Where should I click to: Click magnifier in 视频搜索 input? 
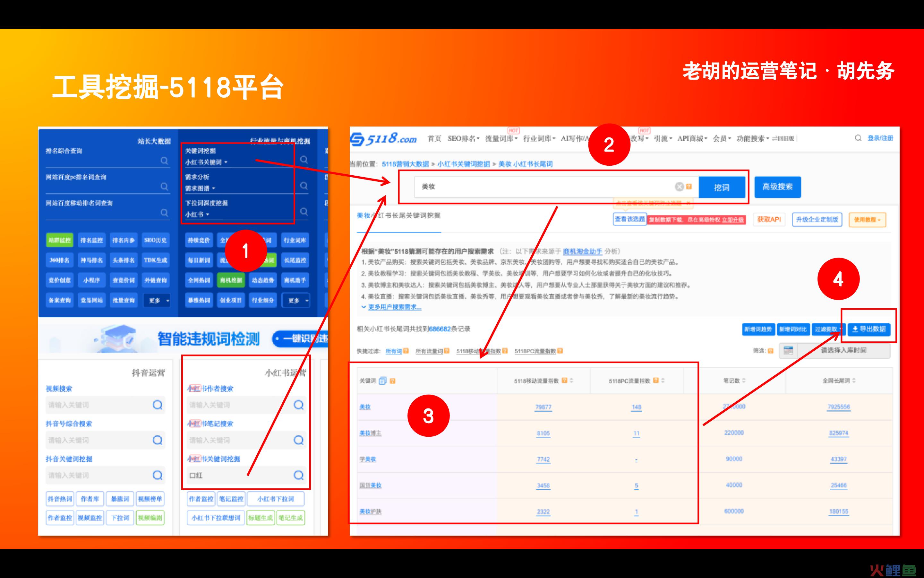tap(157, 405)
